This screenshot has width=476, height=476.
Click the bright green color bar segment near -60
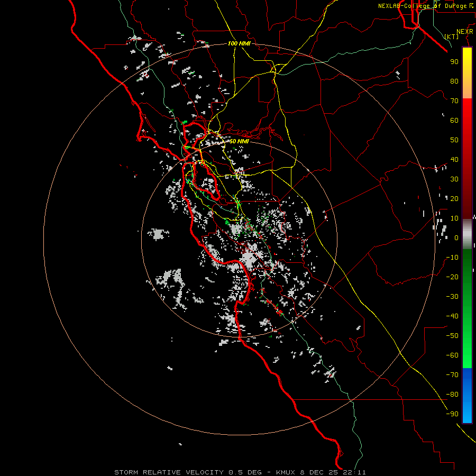coord(467,355)
